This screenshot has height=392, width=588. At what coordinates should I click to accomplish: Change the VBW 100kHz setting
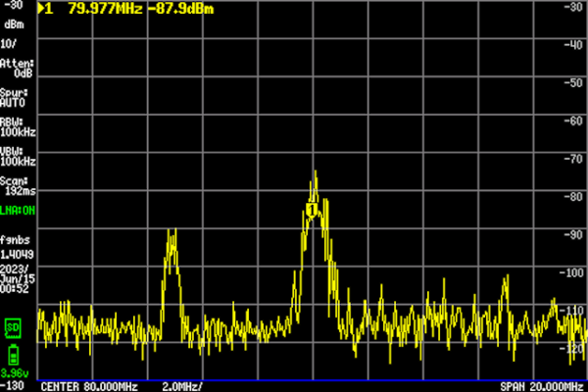pyautogui.click(x=18, y=155)
